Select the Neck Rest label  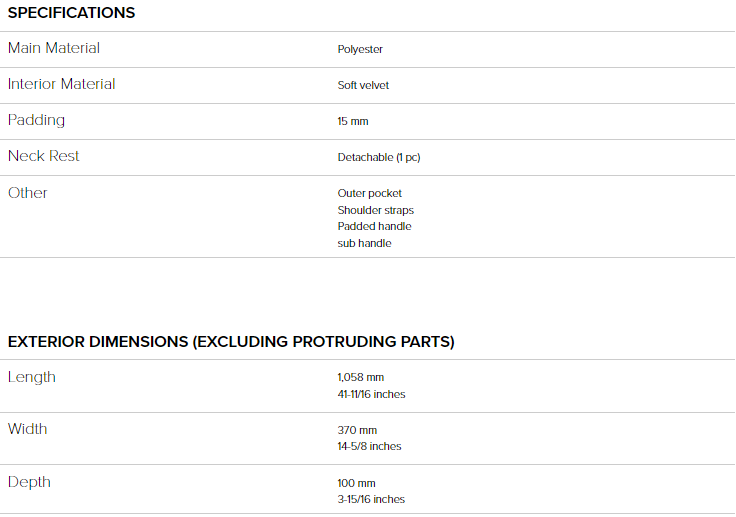point(44,156)
